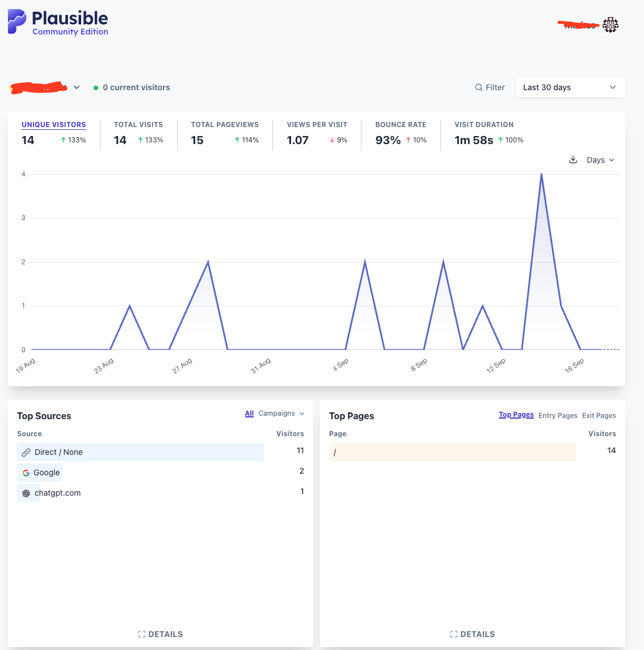This screenshot has width=644, height=650.
Task: Click the Filter search icon
Action: pyautogui.click(x=479, y=87)
